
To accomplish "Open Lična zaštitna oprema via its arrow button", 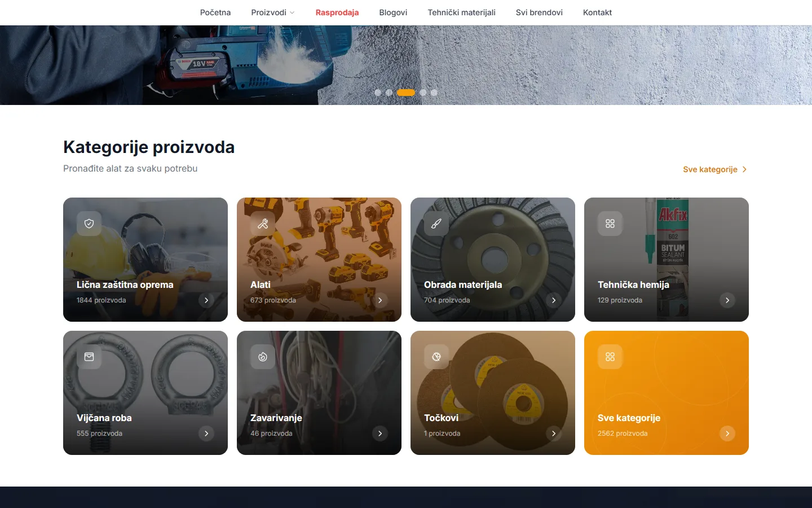I will 206,300.
